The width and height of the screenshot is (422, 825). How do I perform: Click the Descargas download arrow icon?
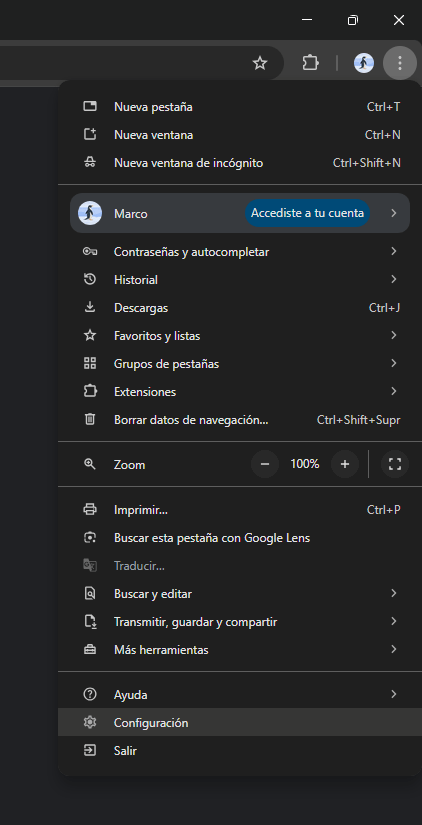click(x=90, y=307)
